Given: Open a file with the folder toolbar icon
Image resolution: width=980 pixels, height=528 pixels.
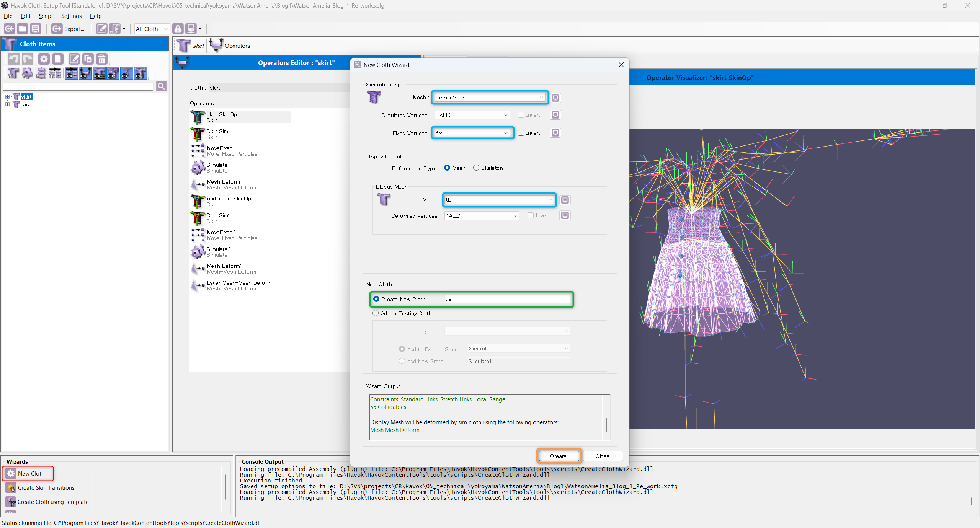Looking at the screenshot, I should (x=23, y=29).
